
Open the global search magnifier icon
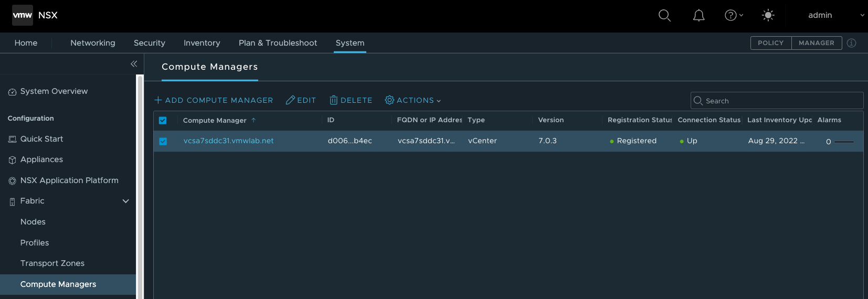tap(664, 15)
